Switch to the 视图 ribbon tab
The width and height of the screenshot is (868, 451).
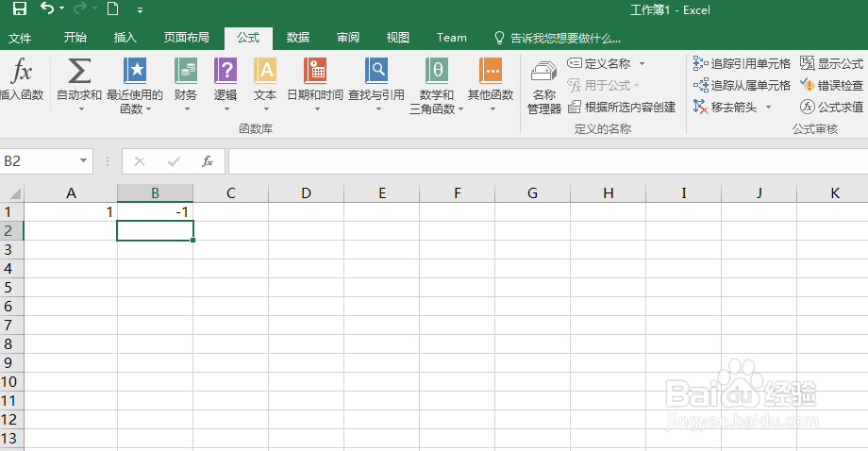tap(398, 38)
